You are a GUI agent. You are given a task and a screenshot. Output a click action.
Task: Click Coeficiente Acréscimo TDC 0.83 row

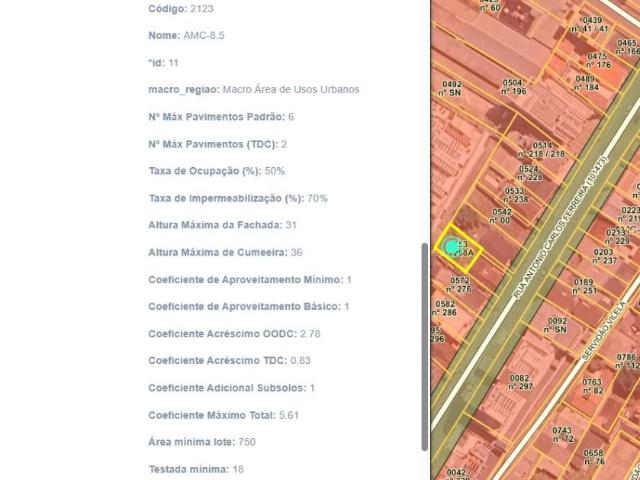click(229, 360)
